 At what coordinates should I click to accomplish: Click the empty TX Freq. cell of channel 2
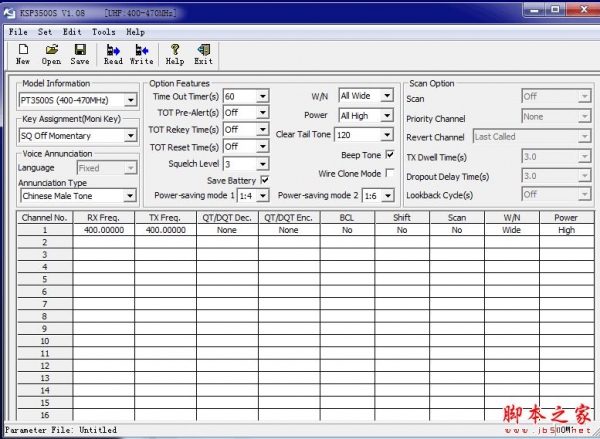click(x=165, y=242)
